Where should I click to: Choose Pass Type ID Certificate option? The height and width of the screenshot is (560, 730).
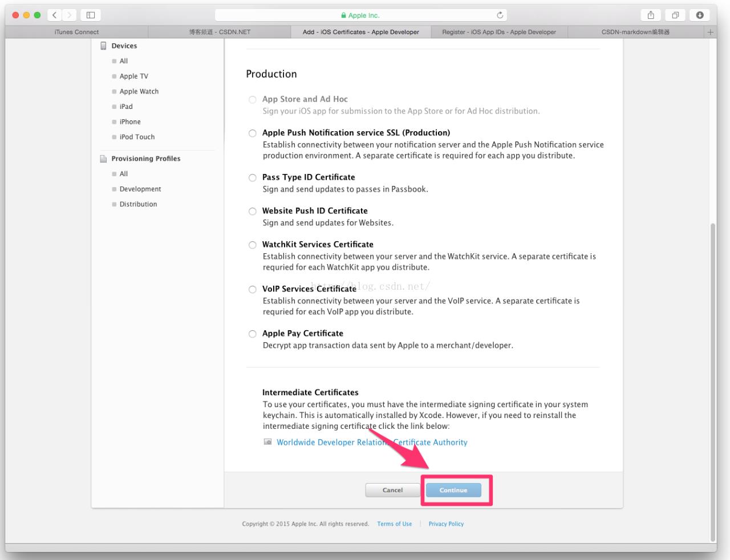252,178
